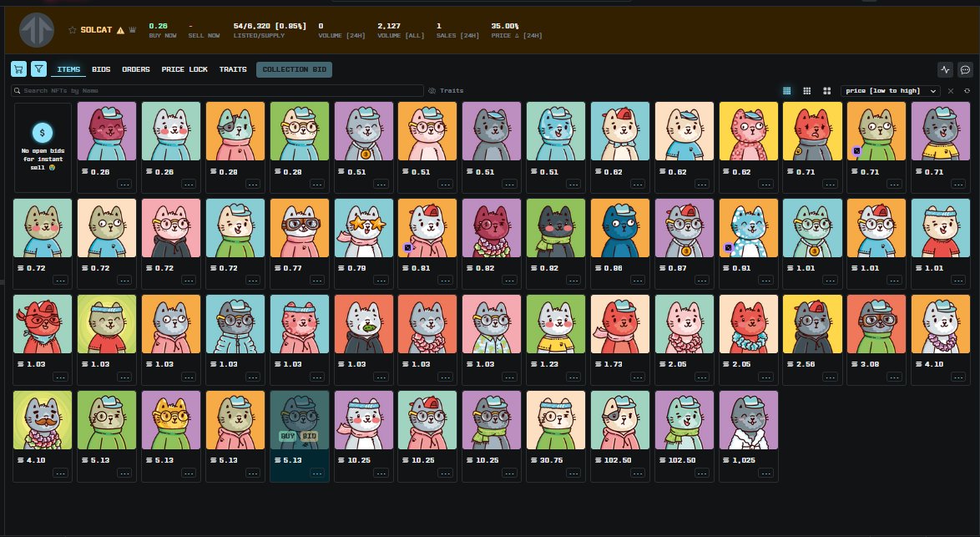Click the 35.00% price change value
Image resolution: width=980 pixels, height=537 pixels.
coord(505,26)
